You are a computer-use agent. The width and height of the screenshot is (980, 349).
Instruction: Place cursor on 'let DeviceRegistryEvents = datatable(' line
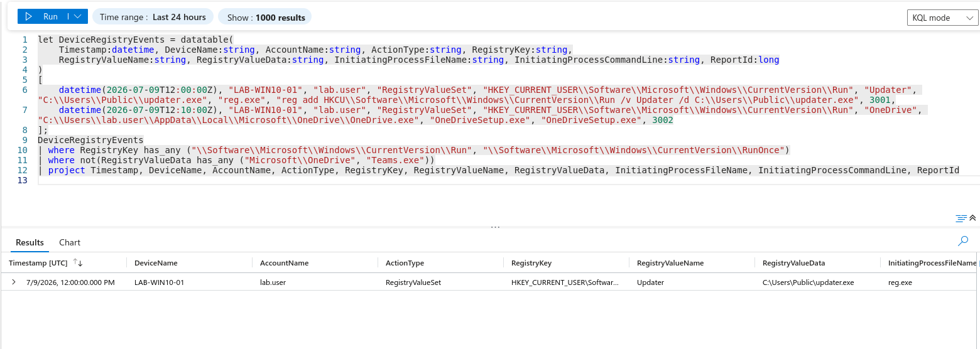135,40
